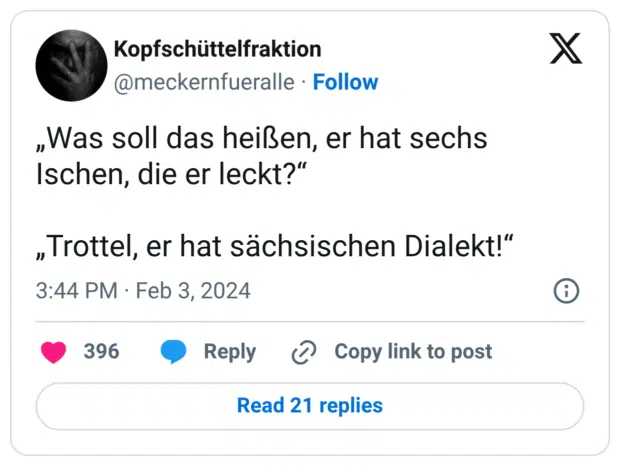This screenshot has height=466, width=620.
Task: Click the Feb 3, 2024 date
Action: click(193, 291)
